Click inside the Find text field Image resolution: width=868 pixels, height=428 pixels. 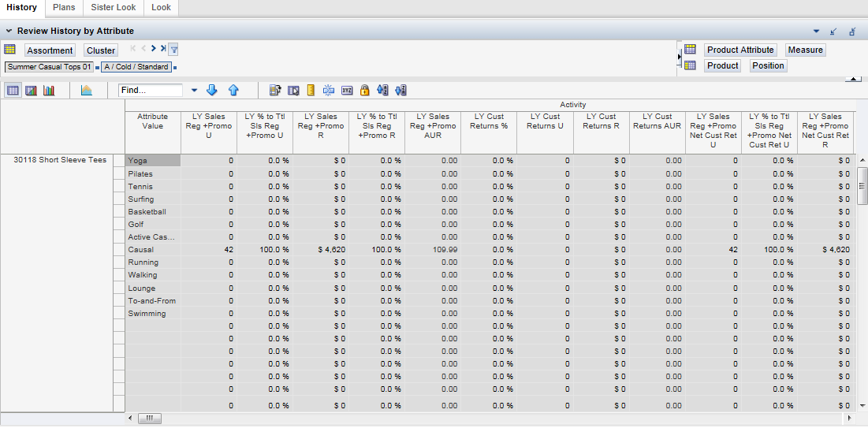click(150, 91)
